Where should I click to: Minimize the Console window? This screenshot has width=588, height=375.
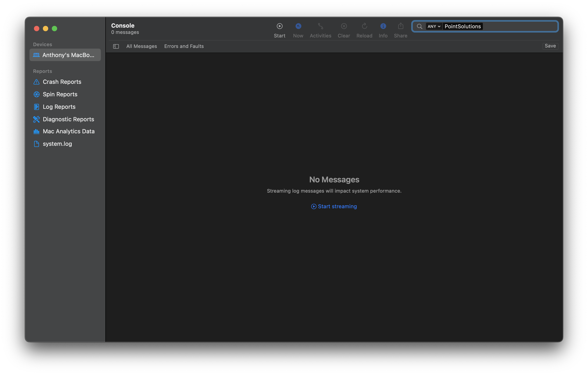[45, 29]
